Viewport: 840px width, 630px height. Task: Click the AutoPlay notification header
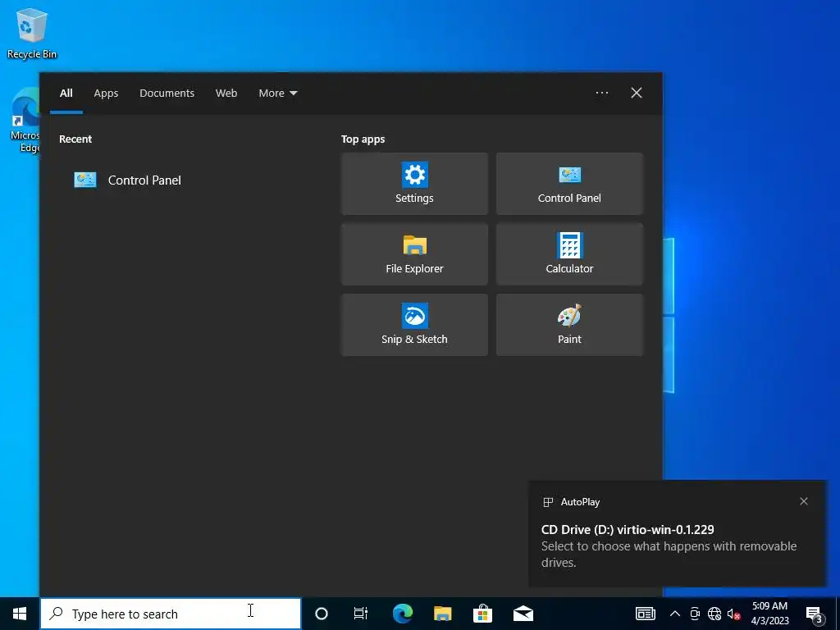click(571, 502)
